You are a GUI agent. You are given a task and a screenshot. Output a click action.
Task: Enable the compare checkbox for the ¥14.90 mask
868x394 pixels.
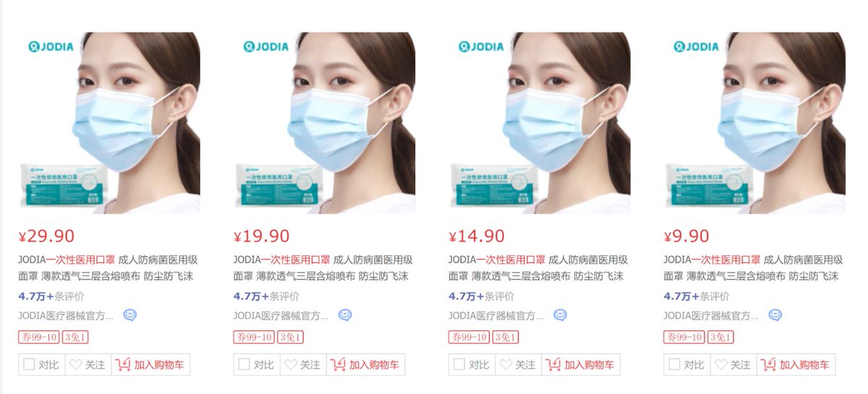pos(459,365)
